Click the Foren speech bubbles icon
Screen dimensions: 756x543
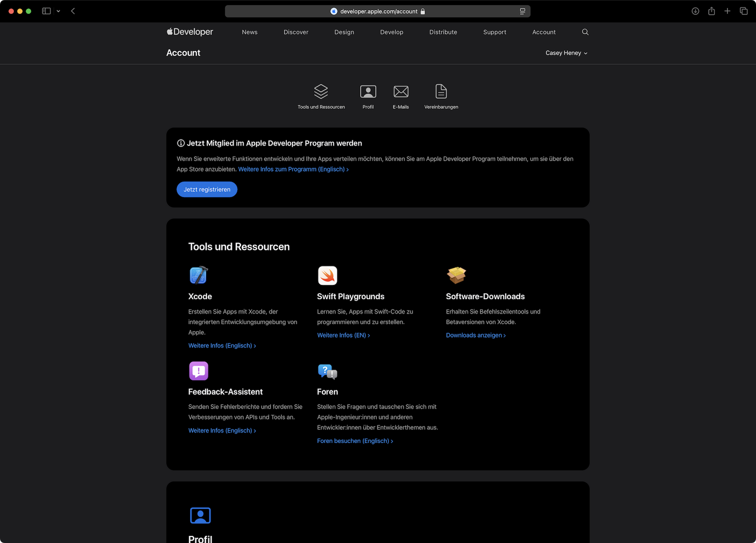[328, 372]
